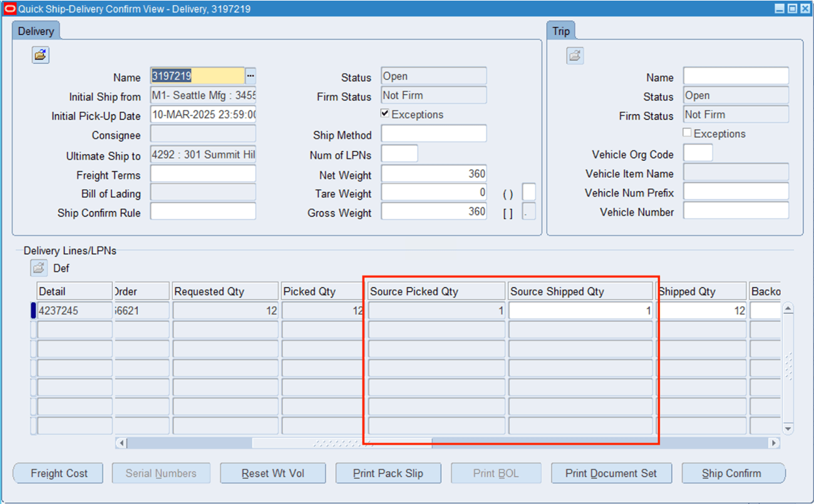Click the horizontal scrollbar right arrow

click(775, 443)
